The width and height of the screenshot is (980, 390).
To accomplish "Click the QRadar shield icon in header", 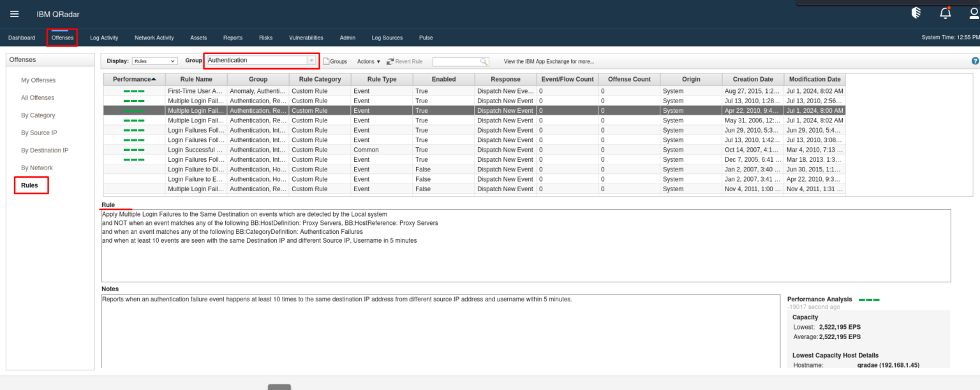I will click(916, 12).
